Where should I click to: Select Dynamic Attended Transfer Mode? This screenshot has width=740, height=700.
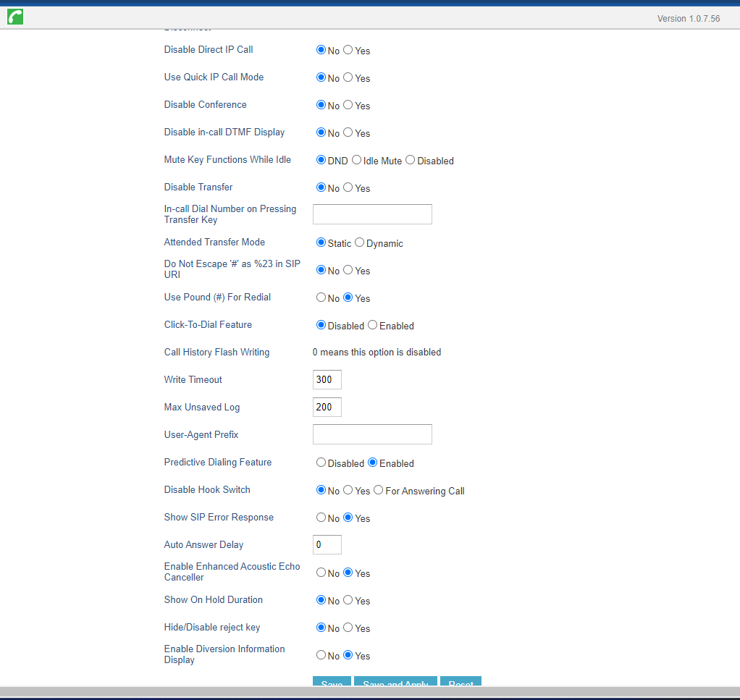360,243
